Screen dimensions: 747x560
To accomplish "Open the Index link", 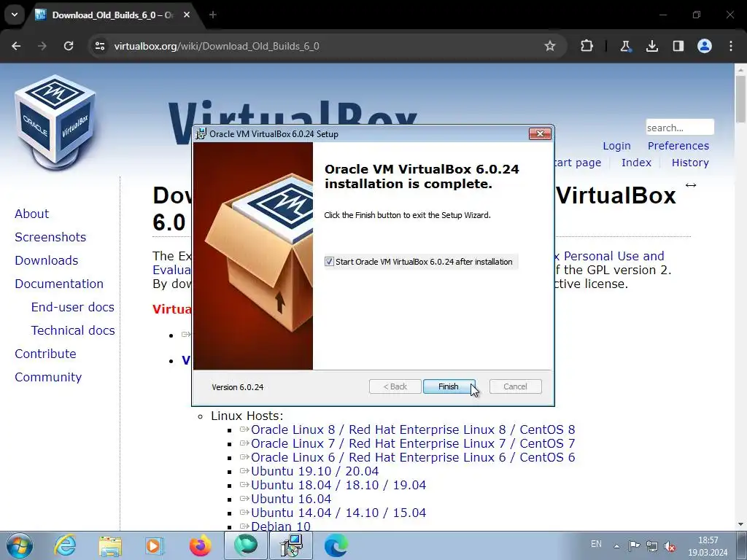I will pos(636,163).
